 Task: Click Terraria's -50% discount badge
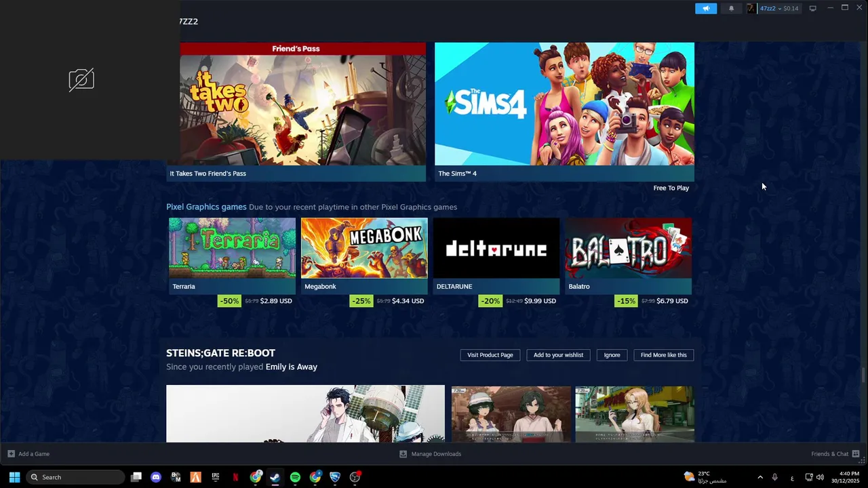[x=229, y=301]
